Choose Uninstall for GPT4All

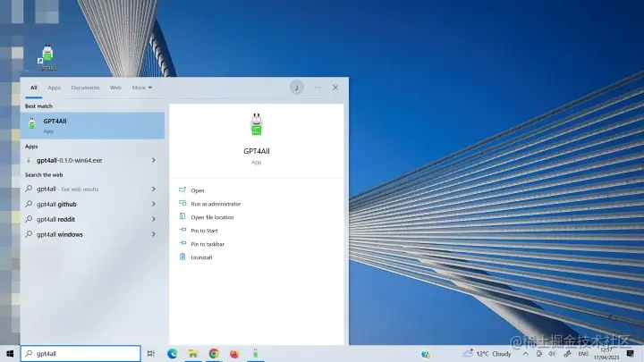(x=201, y=257)
